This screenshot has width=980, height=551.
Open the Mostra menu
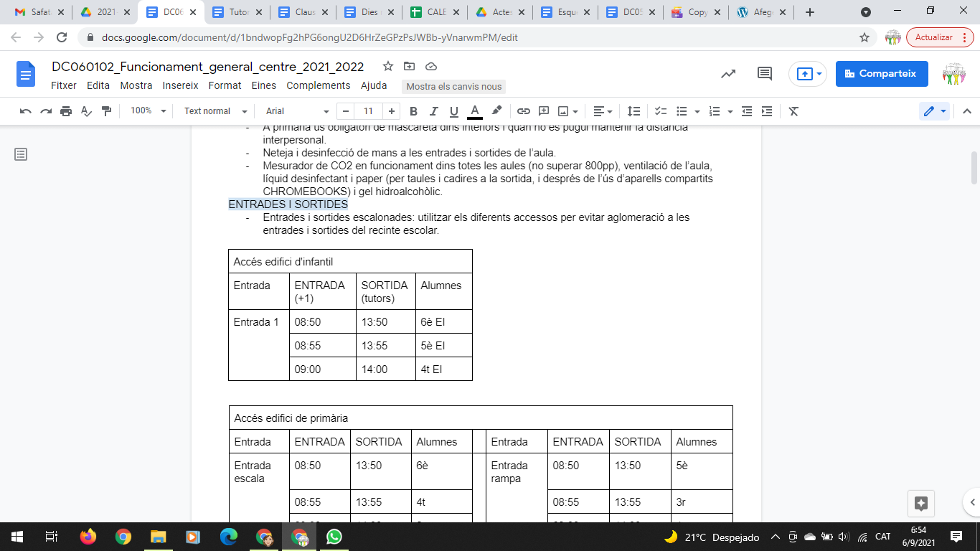[136, 85]
